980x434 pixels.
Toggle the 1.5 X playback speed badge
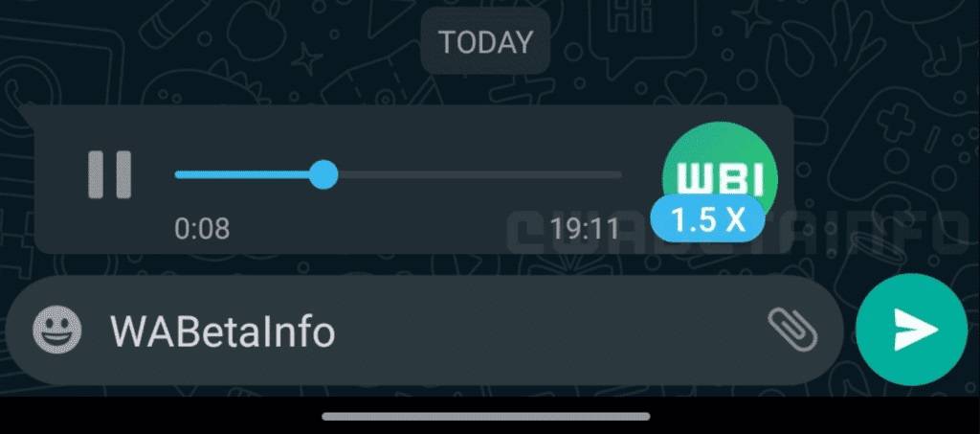pyautogui.click(x=707, y=219)
